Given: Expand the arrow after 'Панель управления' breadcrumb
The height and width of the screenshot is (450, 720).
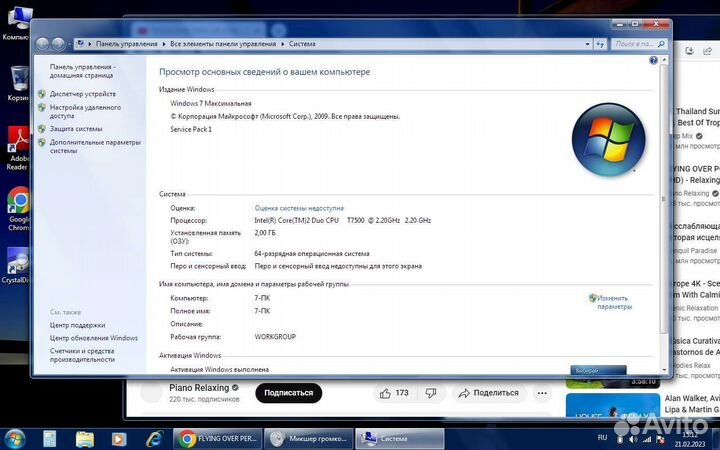Looking at the screenshot, I should tap(163, 44).
